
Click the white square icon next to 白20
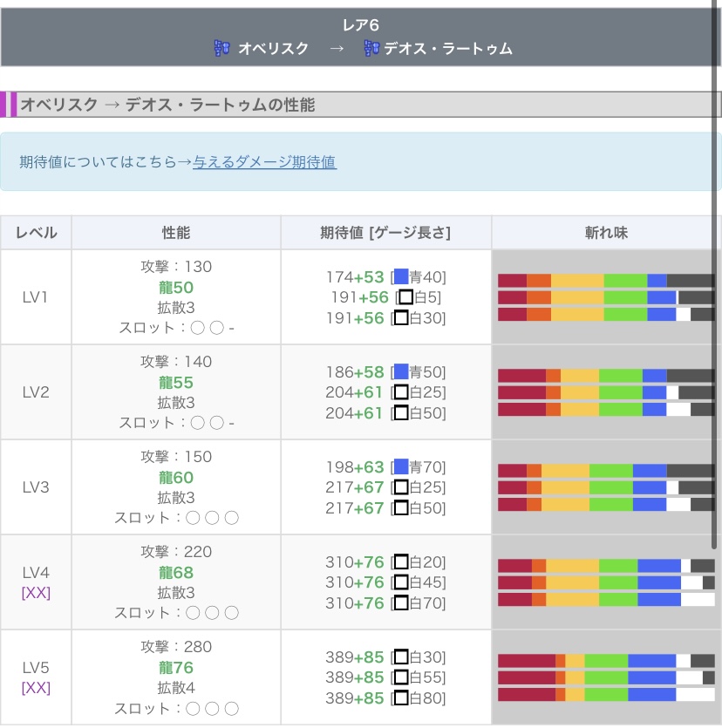[401, 562]
